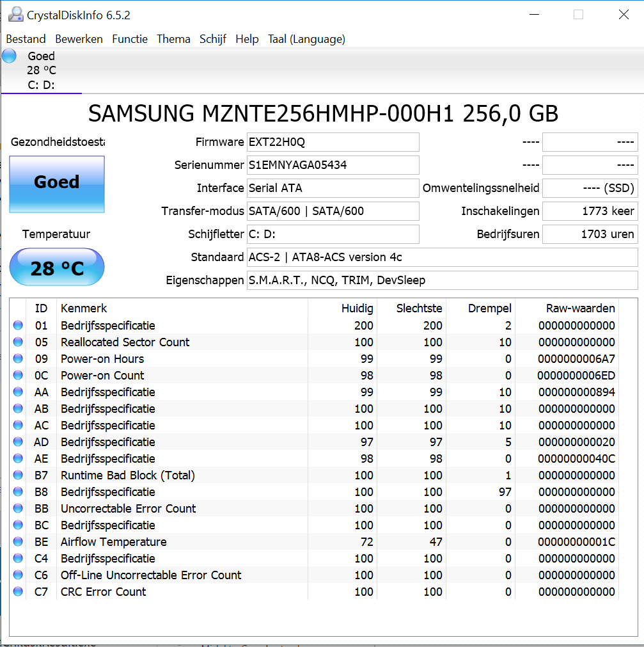Click the Interface field Serial ATA
The height and width of the screenshot is (647, 644).
[333, 188]
